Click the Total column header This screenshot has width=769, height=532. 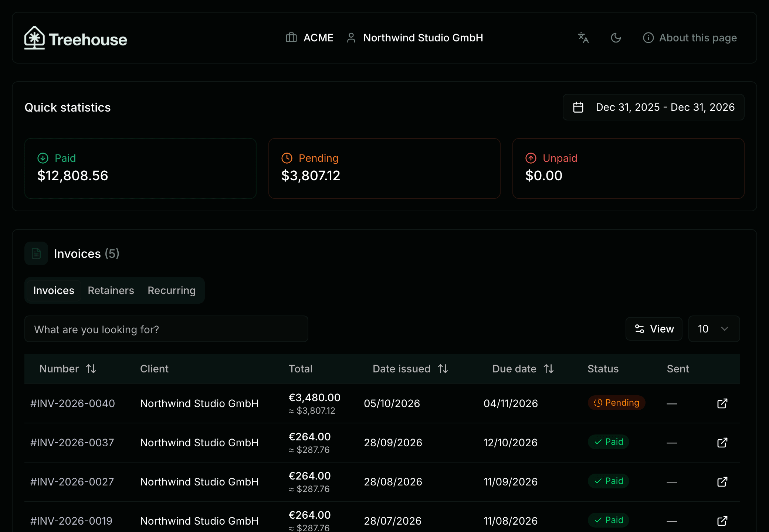[x=301, y=369]
